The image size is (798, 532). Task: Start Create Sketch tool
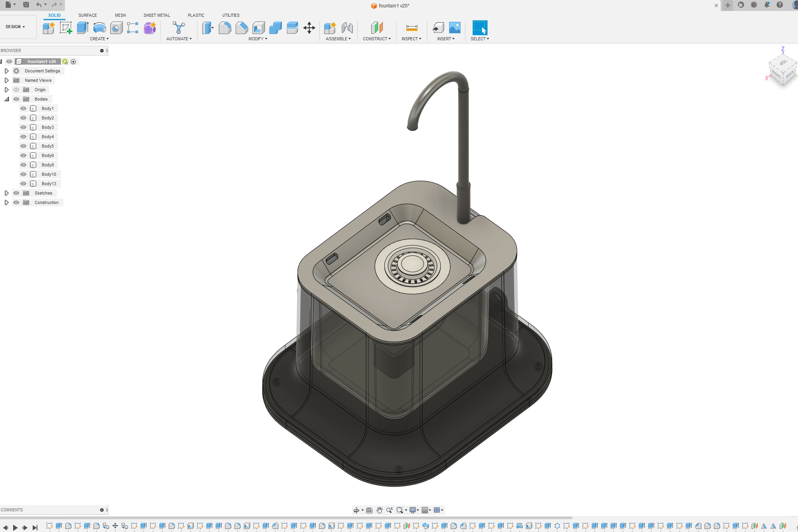[x=65, y=28]
